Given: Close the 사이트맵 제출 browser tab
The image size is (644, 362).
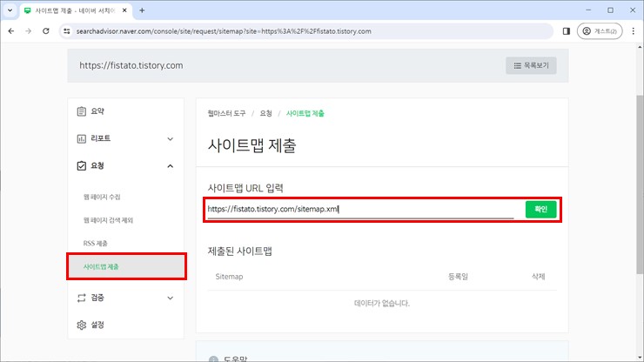Looking at the screenshot, I should [x=124, y=10].
